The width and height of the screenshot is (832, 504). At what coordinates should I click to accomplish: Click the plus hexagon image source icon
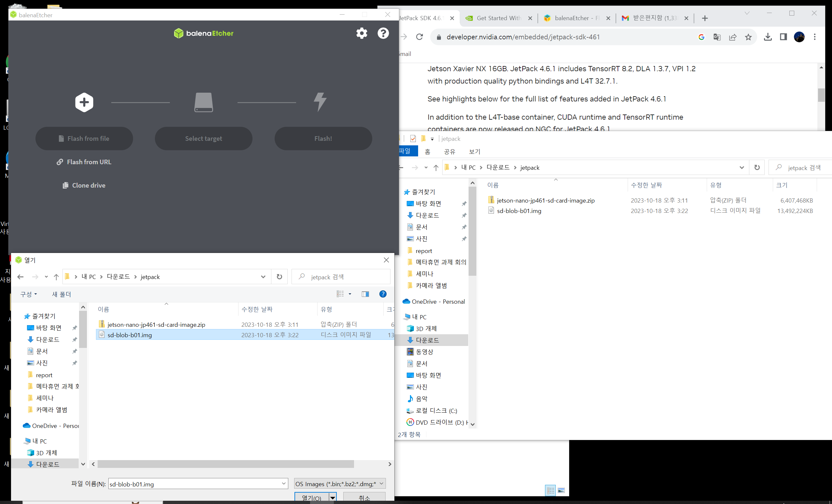(x=84, y=102)
